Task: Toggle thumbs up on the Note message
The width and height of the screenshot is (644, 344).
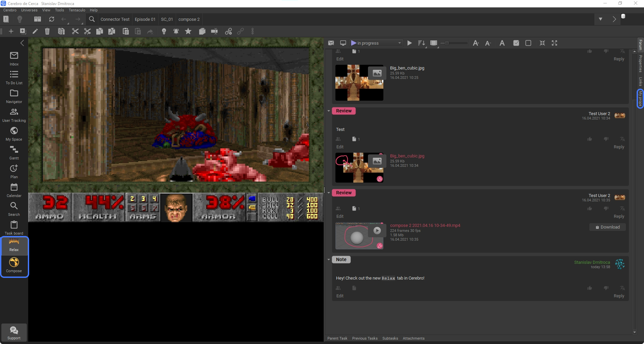Action: tap(589, 288)
